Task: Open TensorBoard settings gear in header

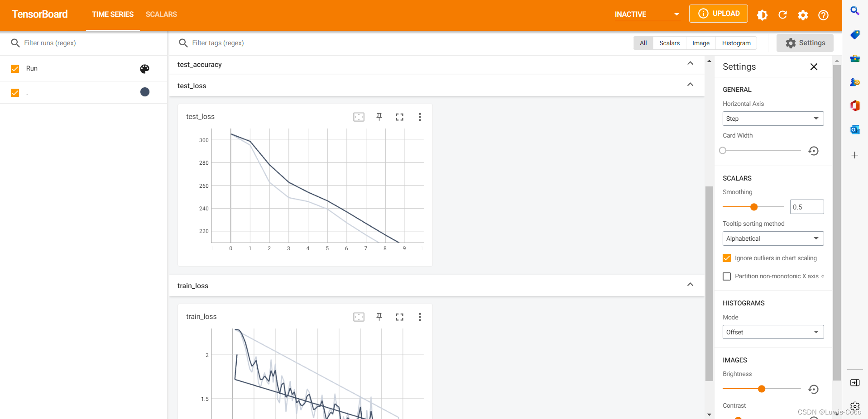Action: [803, 15]
